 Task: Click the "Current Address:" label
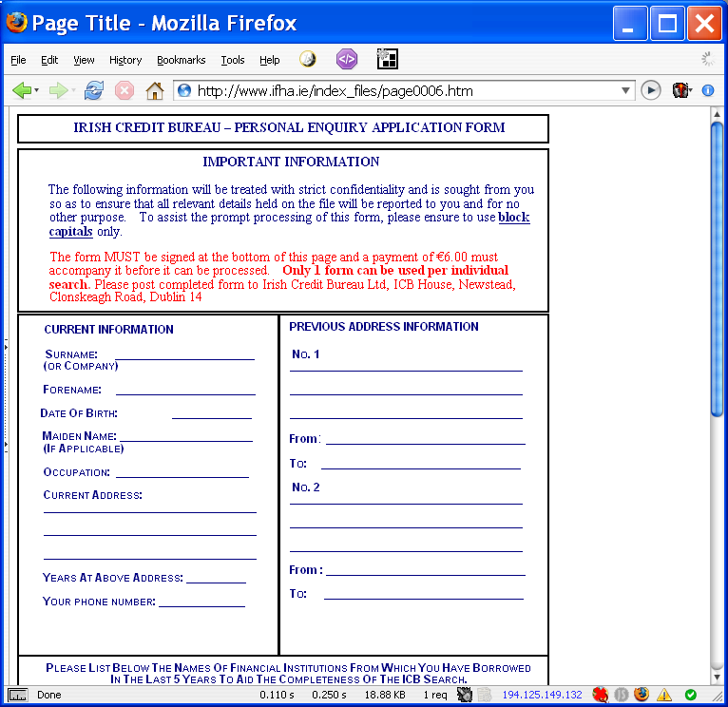coord(93,495)
